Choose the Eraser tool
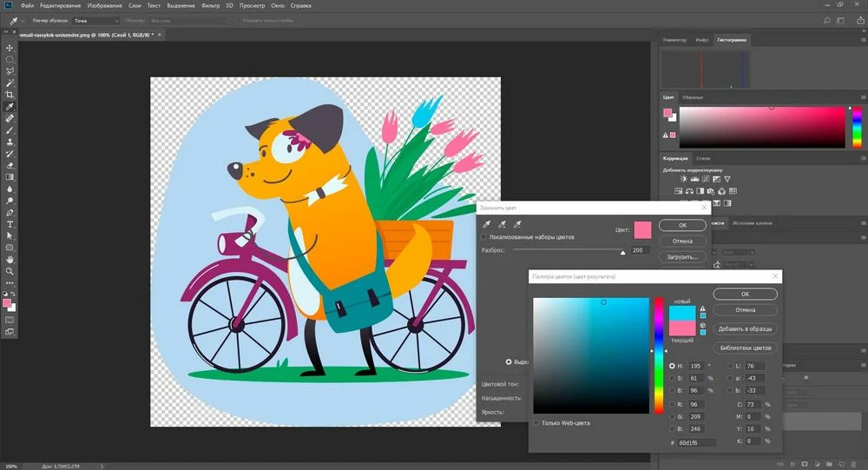The width and height of the screenshot is (868, 470). pos(10,165)
